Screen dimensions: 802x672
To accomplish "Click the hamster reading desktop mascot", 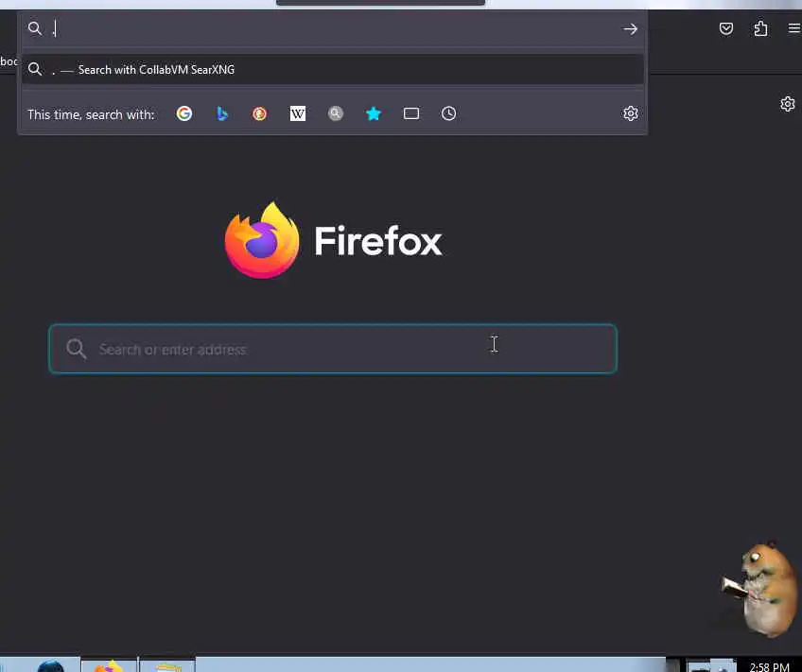I will (x=760, y=589).
